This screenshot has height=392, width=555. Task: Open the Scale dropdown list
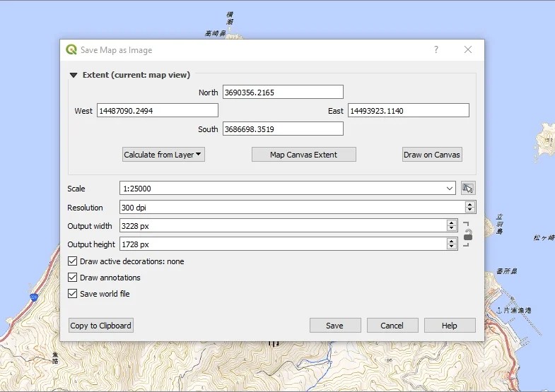[450, 189]
